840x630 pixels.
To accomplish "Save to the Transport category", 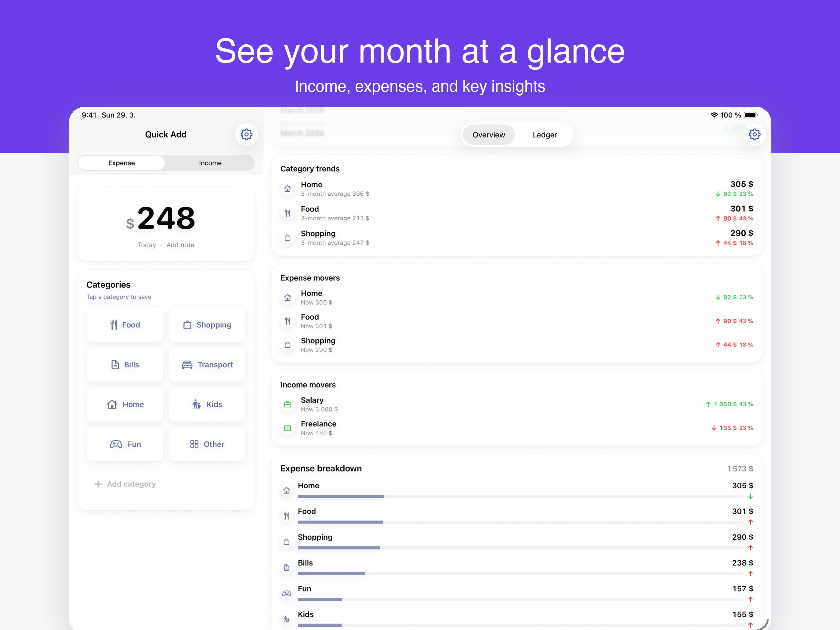I will 207,364.
